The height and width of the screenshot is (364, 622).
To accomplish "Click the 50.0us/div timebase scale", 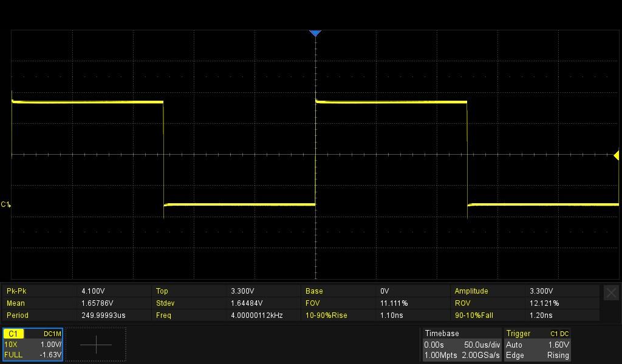I will (482, 345).
